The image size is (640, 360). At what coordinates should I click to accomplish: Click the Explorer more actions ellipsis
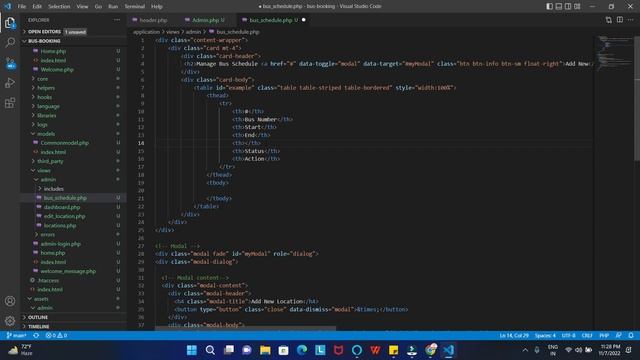(x=117, y=20)
